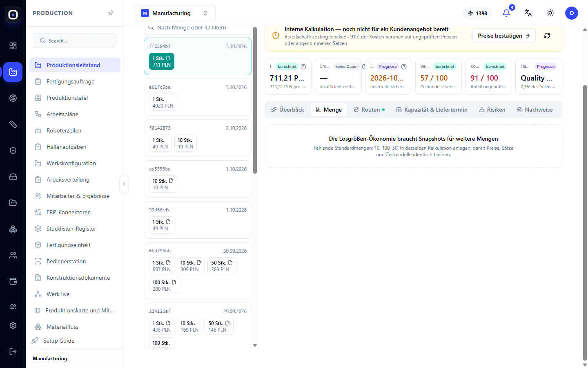The image size is (588, 368).
Task: Click the refresh icon beside Preise bestätigen
Action: pos(547,36)
